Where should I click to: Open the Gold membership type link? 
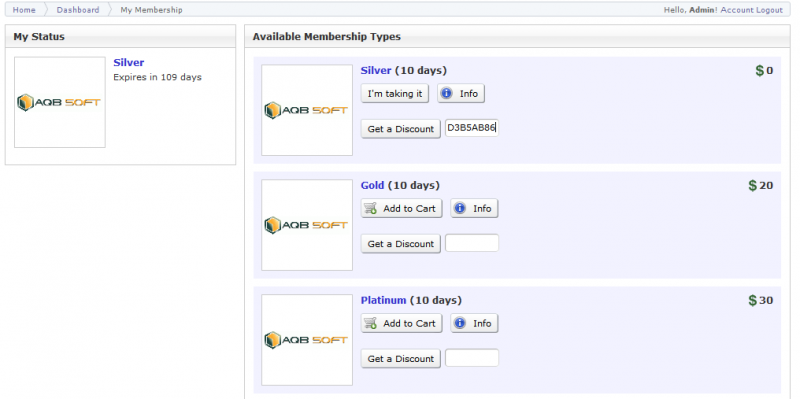(372, 185)
